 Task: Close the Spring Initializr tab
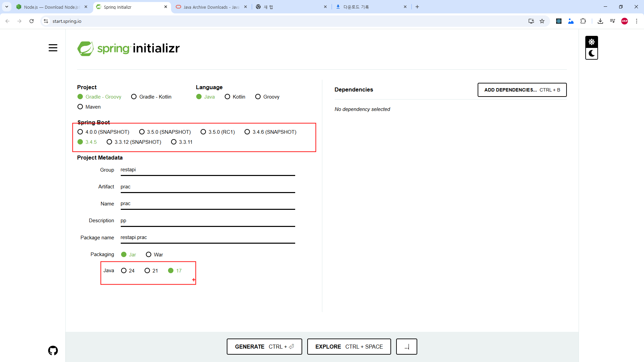point(166,7)
